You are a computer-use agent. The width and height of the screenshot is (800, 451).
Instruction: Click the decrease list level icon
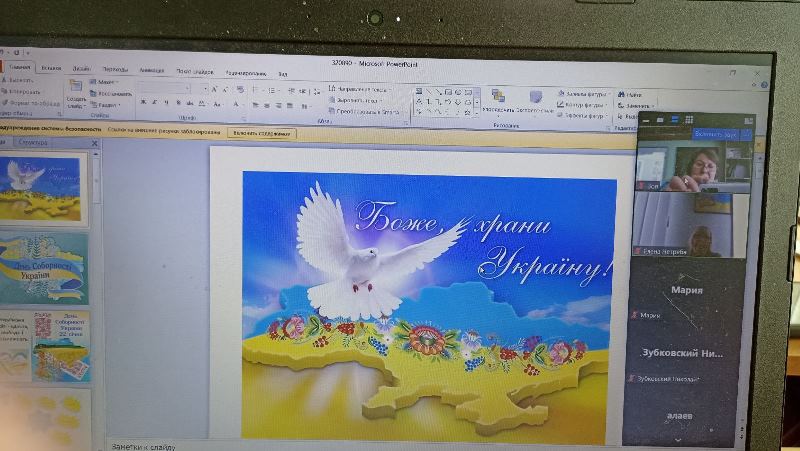[x=291, y=92]
